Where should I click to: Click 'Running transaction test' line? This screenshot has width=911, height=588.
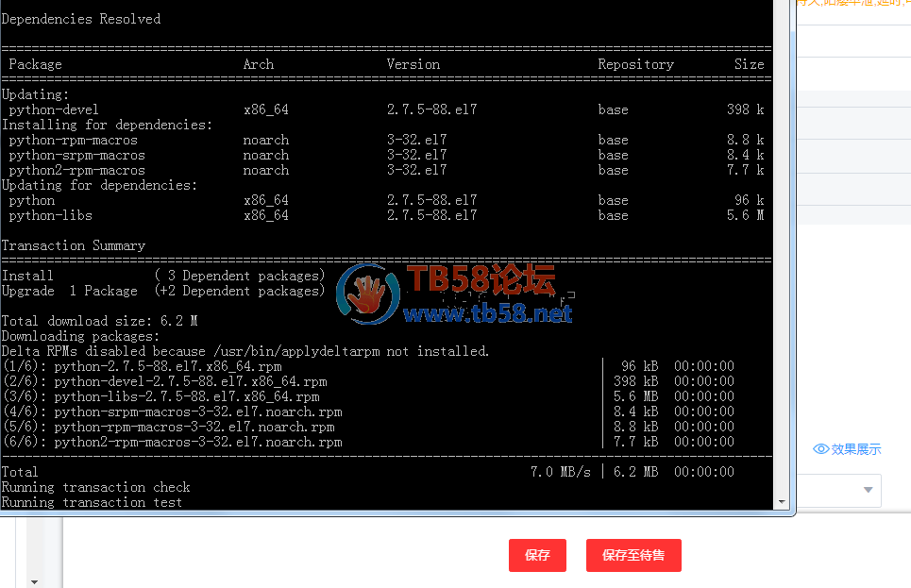point(92,503)
